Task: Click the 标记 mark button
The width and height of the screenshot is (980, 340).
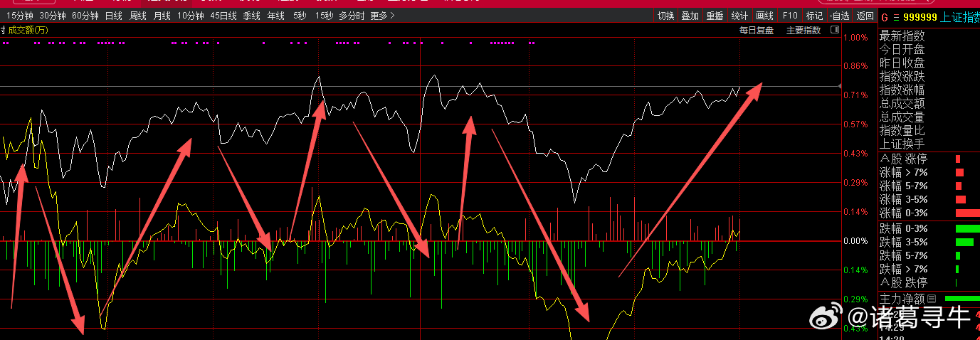Action: 814,16
